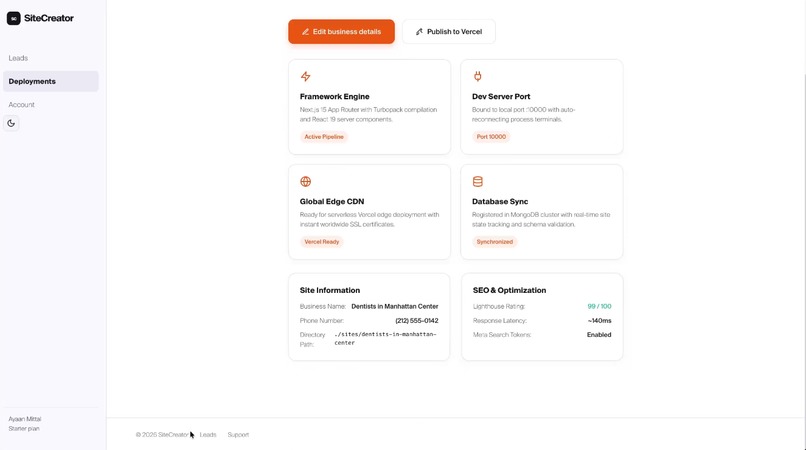Click the pencil icon in Edit business details
806x450 pixels.
[305, 32]
